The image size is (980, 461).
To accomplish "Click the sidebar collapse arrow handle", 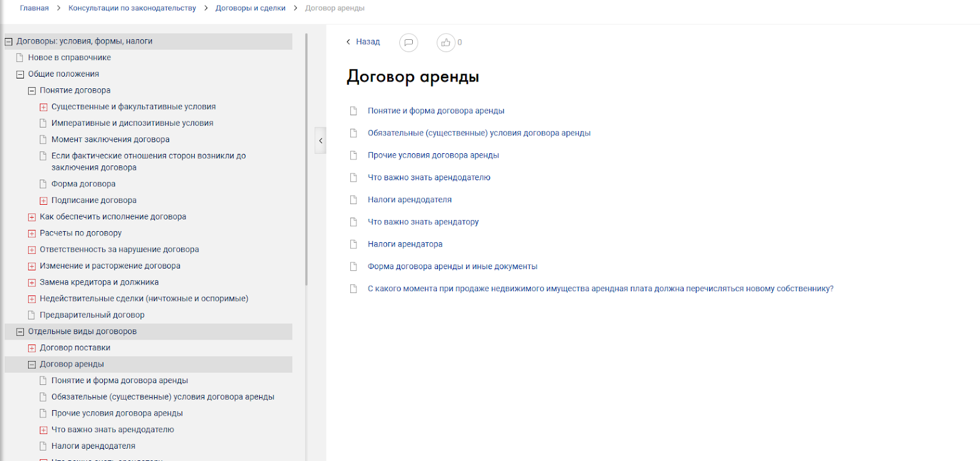I will point(320,141).
